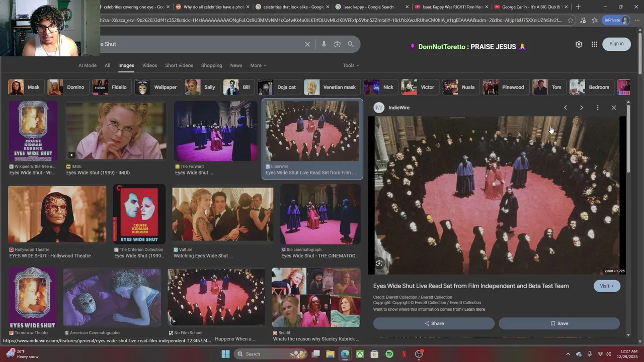Expand the Tools dropdown
Screen dimensions: 644x362
[x=351, y=65]
